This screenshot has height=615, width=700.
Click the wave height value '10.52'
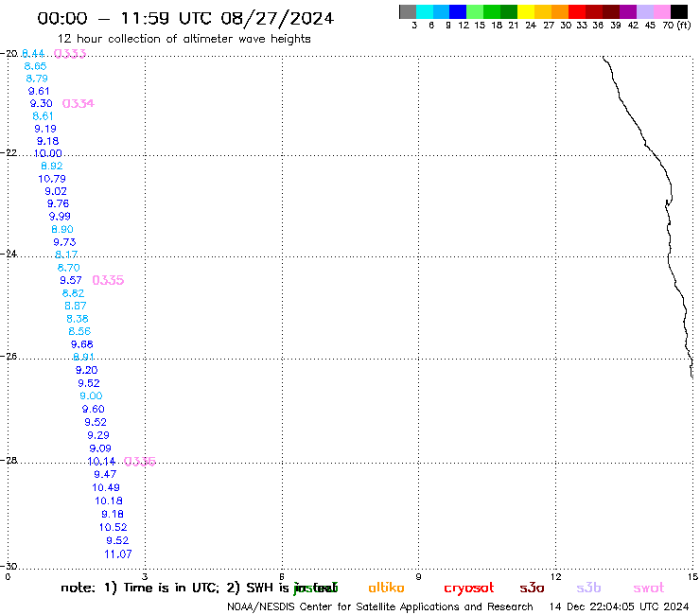tap(113, 527)
